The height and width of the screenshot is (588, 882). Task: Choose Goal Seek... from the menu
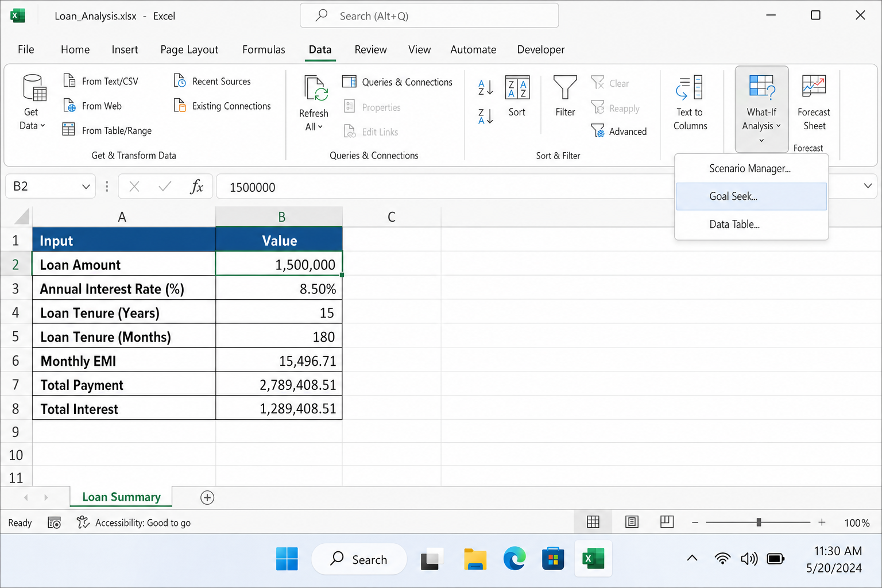[751, 196]
